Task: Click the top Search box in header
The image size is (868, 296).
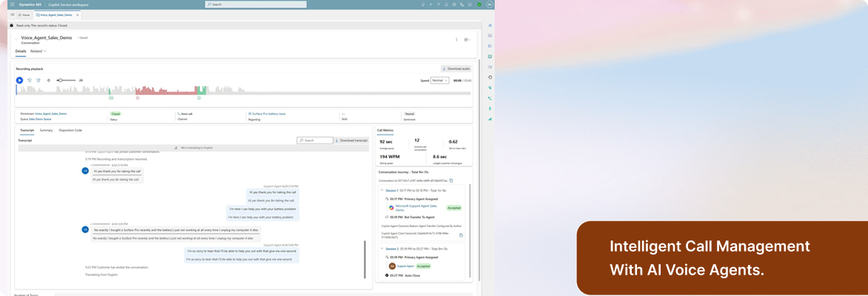Action: 256,4
